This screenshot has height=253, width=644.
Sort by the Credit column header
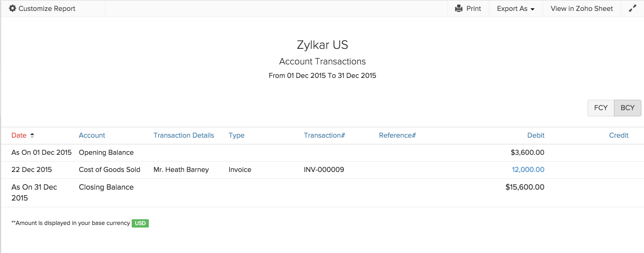(x=619, y=136)
